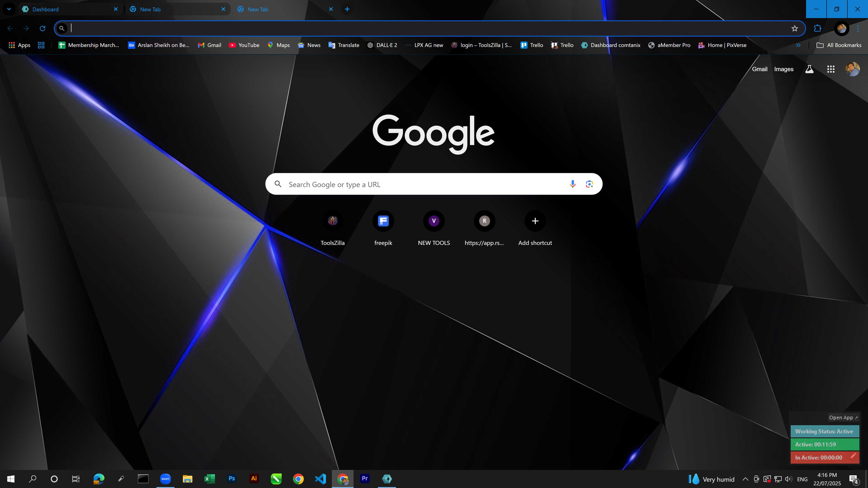Open the first Trello bookmark

[x=532, y=45]
